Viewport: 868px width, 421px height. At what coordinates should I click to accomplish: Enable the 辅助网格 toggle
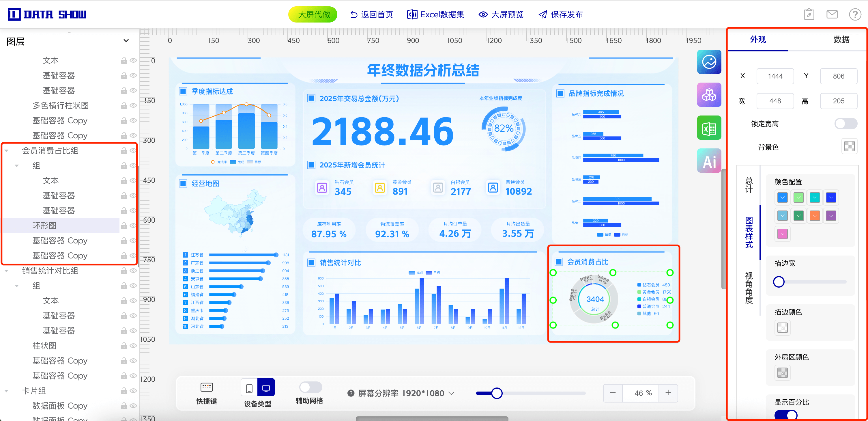pos(310,387)
